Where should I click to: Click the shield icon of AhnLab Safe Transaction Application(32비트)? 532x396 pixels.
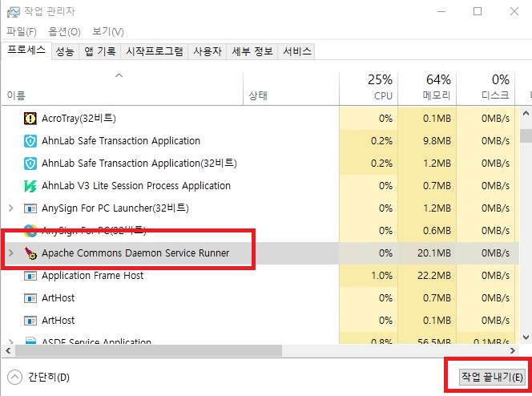click(30, 164)
